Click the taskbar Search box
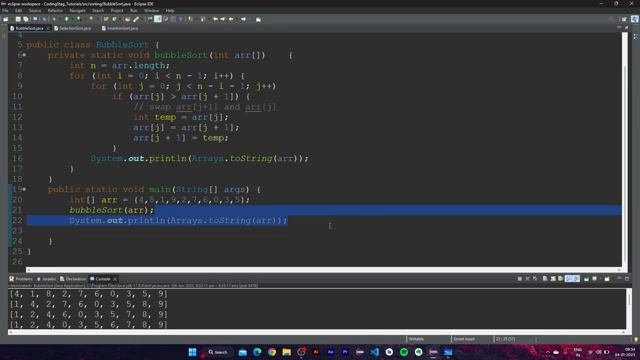 pyautogui.click(x=218, y=352)
